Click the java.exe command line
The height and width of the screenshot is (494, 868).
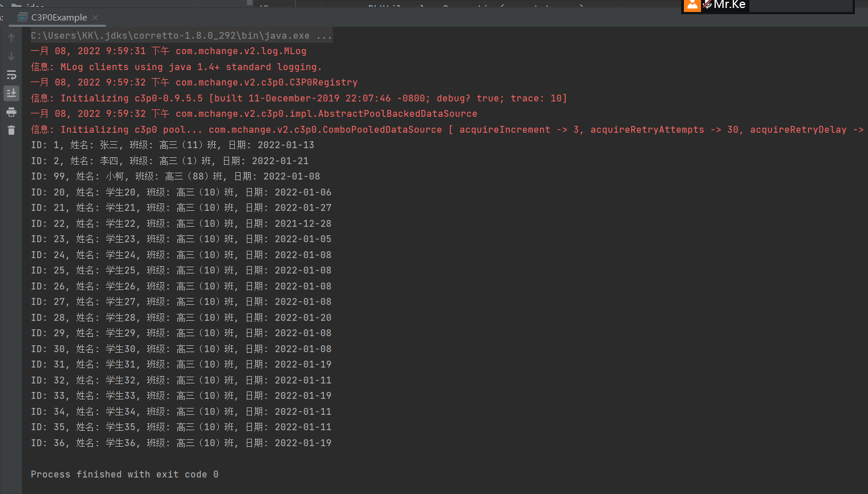click(x=181, y=35)
